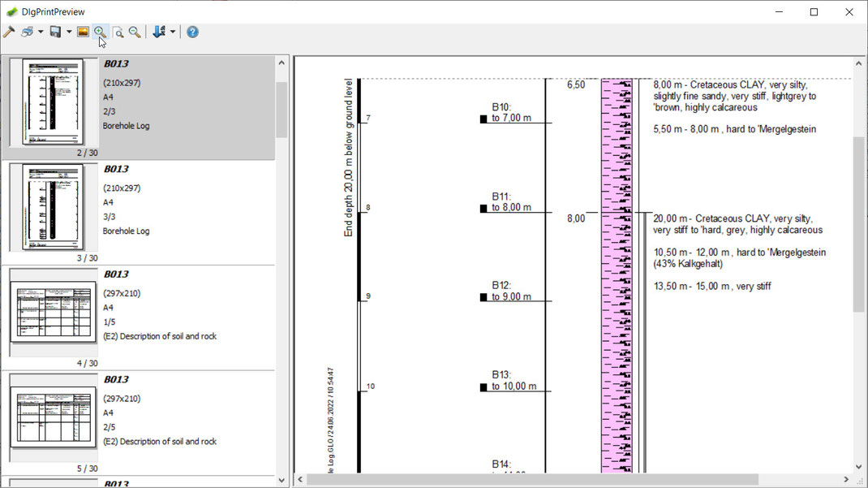
Task: Expand the save options dropdown arrow
Action: click(69, 32)
